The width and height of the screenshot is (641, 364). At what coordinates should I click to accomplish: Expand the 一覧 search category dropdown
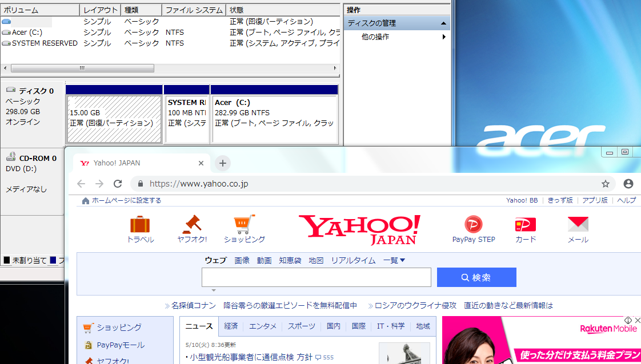click(394, 260)
